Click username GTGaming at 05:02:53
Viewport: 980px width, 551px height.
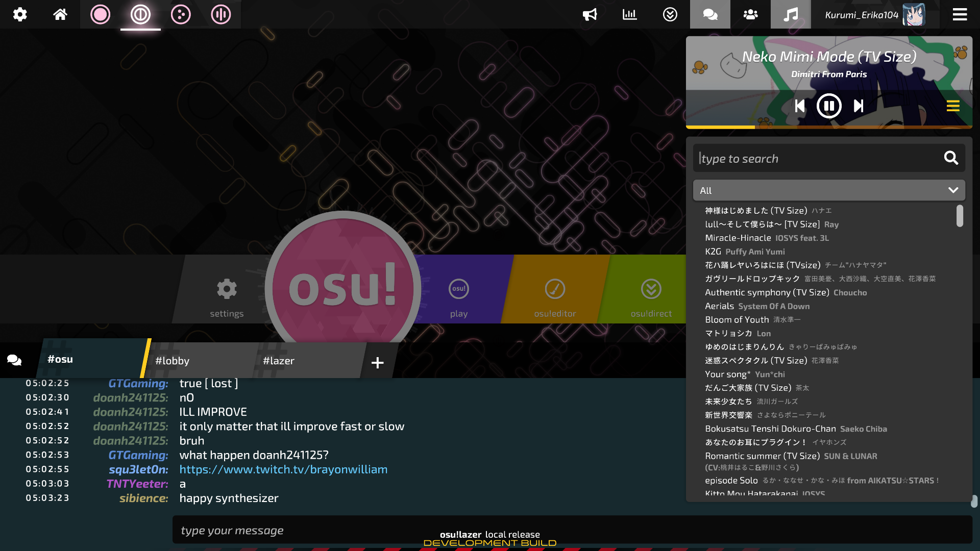coord(138,455)
